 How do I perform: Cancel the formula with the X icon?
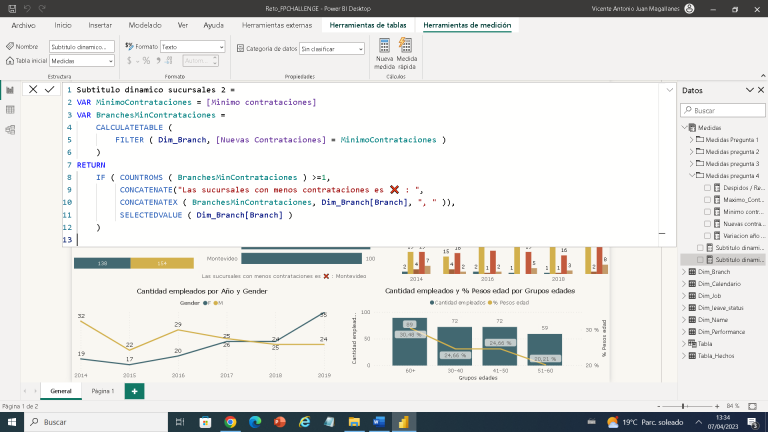click(x=33, y=90)
